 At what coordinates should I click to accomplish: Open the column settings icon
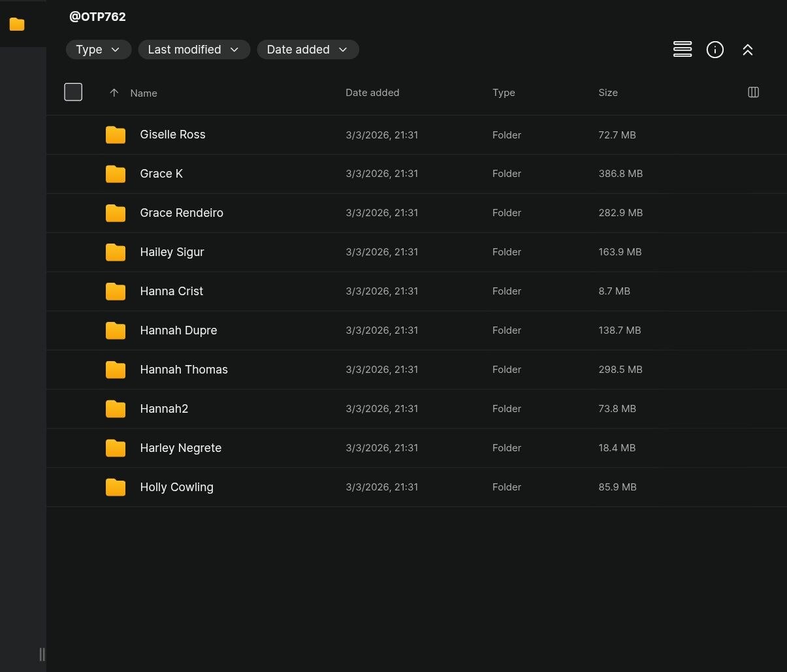tap(753, 93)
